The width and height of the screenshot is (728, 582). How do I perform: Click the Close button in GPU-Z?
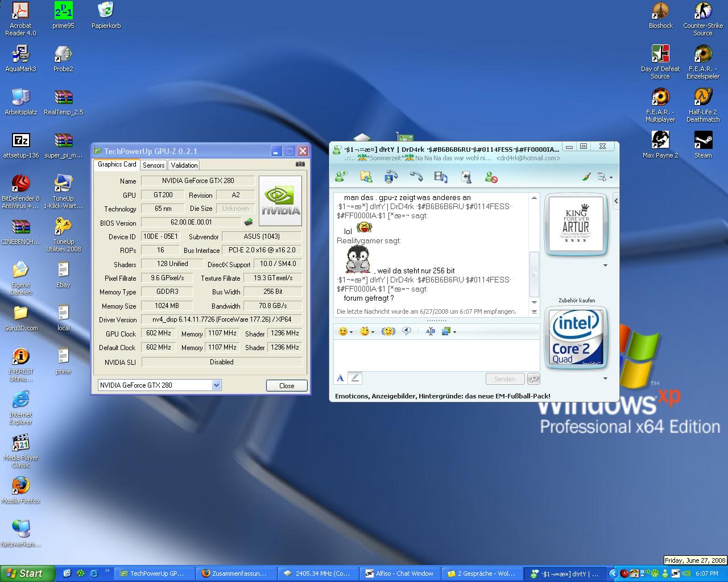(287, 385)
